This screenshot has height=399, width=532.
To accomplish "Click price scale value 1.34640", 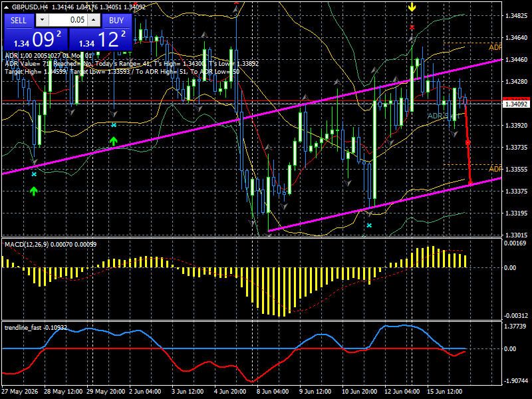I will point(517,38).
